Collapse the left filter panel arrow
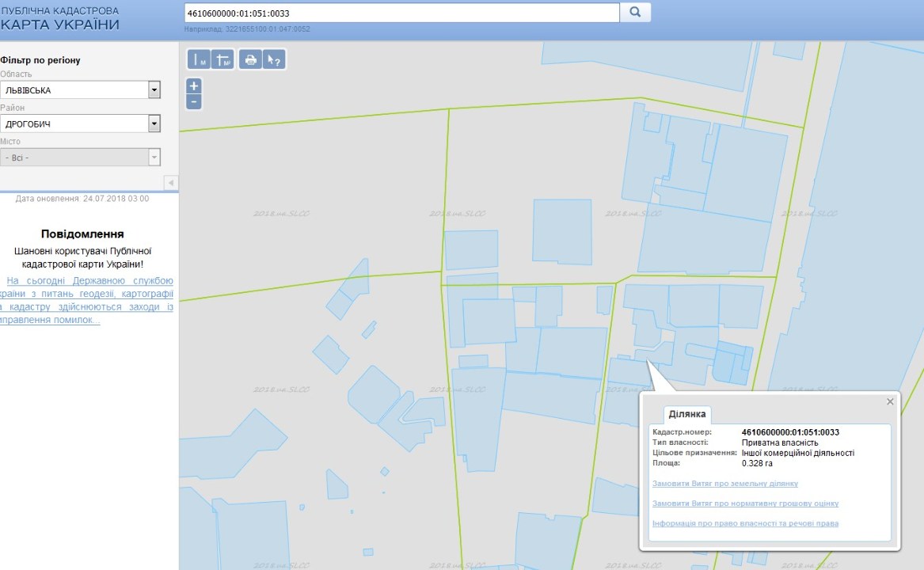 click(171, 183)
